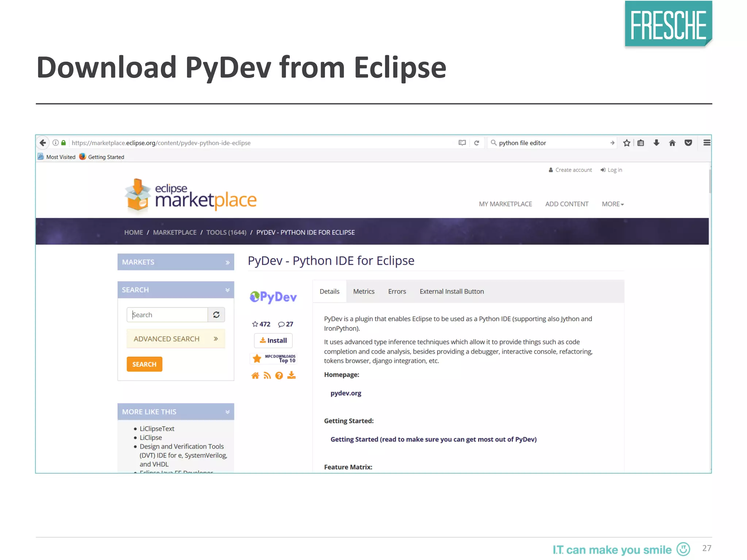The height and width of the screenshot is (560, 747).
Task: Click the browser back arrow button
Action: coord(43,143)
